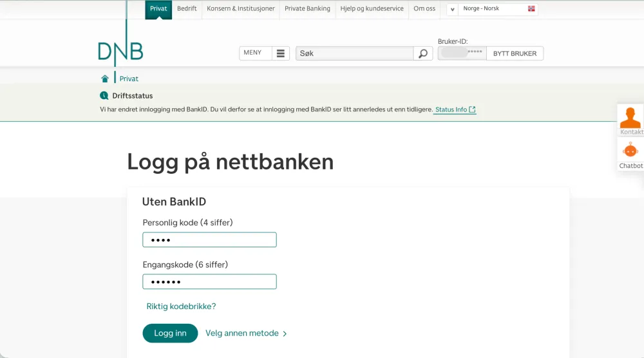644x358 pixels.
Task: Expand Velg annen metode options
Action: coord(246,334)
